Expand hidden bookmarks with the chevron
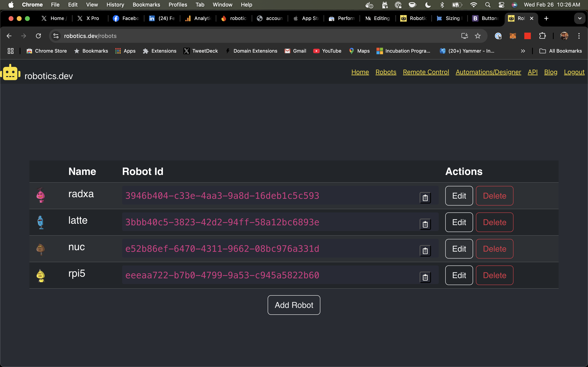The width and height of the screenshot is (588, 367). 523,51
